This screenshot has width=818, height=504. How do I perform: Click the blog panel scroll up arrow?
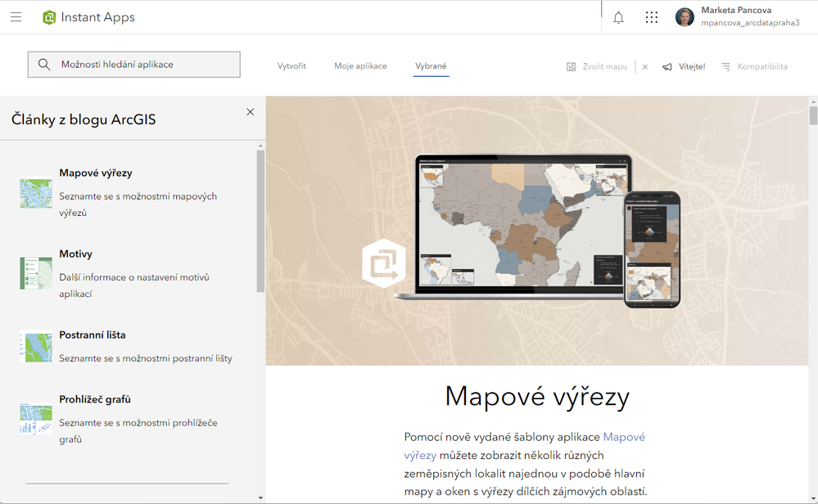[x=261, y=146]
